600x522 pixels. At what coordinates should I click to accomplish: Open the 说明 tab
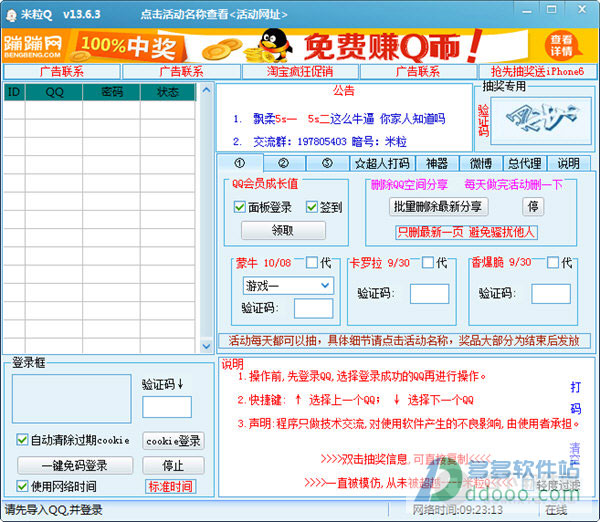pos(569,164)
